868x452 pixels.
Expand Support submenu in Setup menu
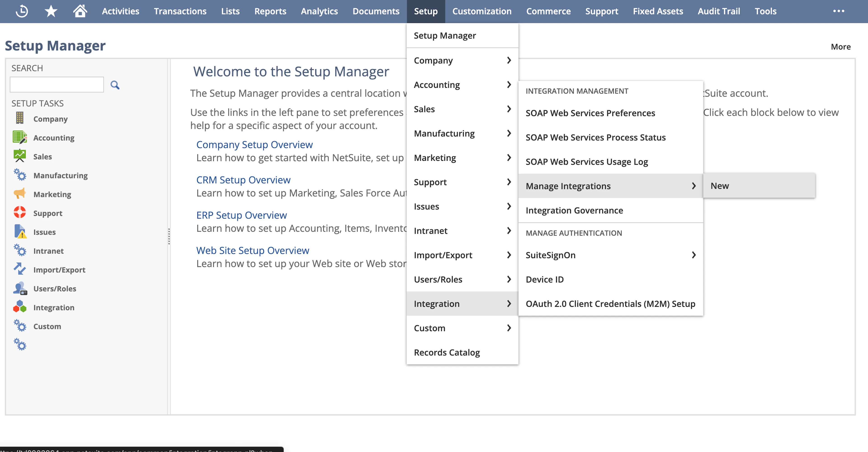462,182
